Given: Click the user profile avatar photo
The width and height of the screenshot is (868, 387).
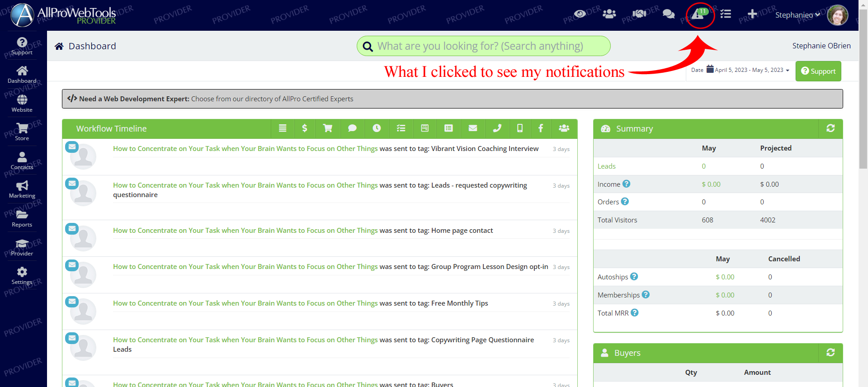Looking at the screenshot, I should pos(838,15).
